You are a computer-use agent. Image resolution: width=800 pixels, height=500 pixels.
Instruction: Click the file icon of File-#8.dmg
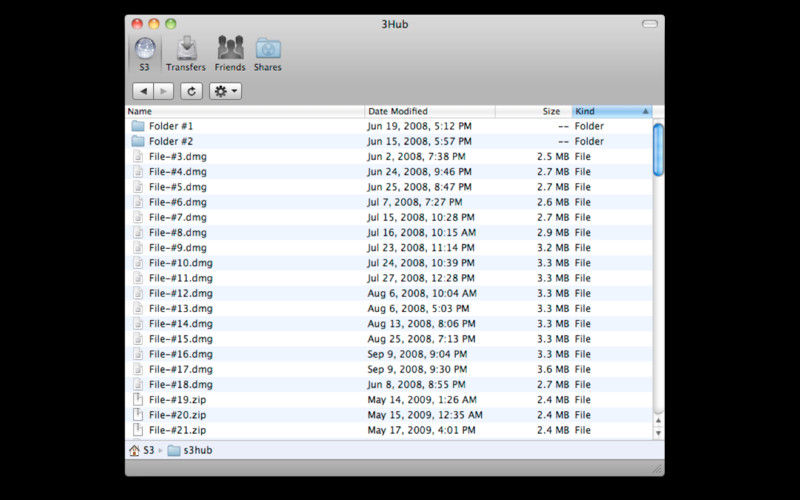point(138,232)
